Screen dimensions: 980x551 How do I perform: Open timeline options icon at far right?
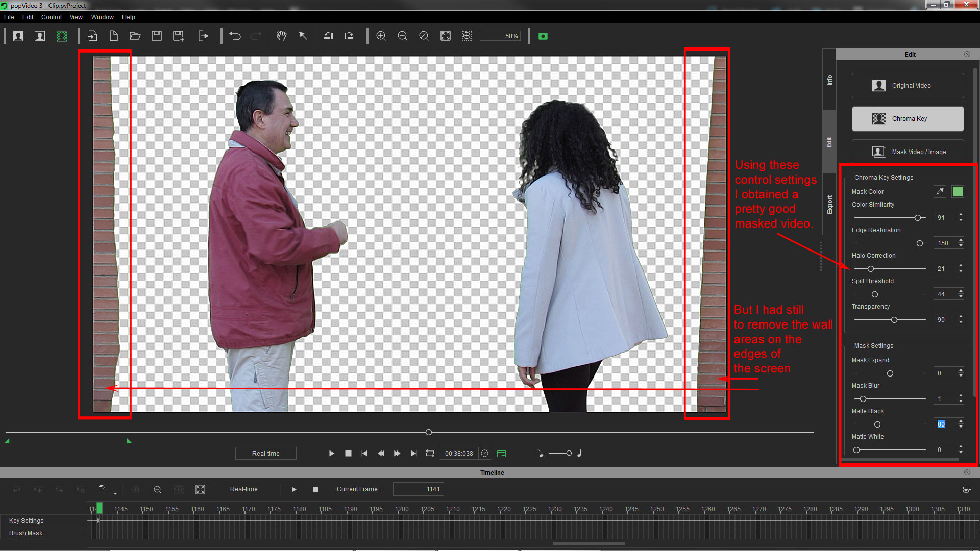[967, 489]
